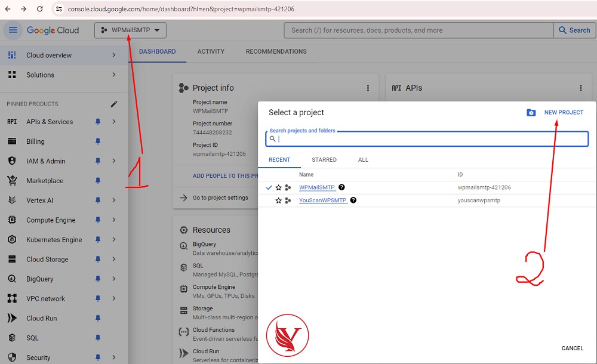Cancel the Select a project dialog

572,348
